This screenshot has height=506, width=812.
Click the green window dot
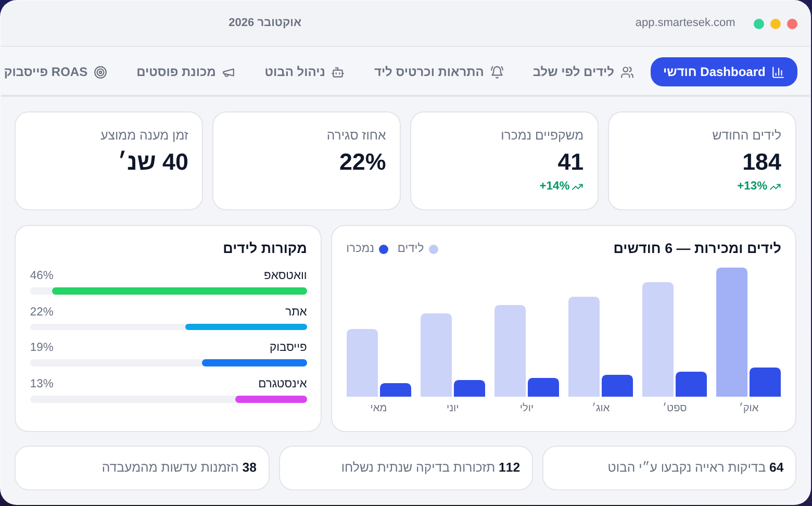[x=759, y=24]
